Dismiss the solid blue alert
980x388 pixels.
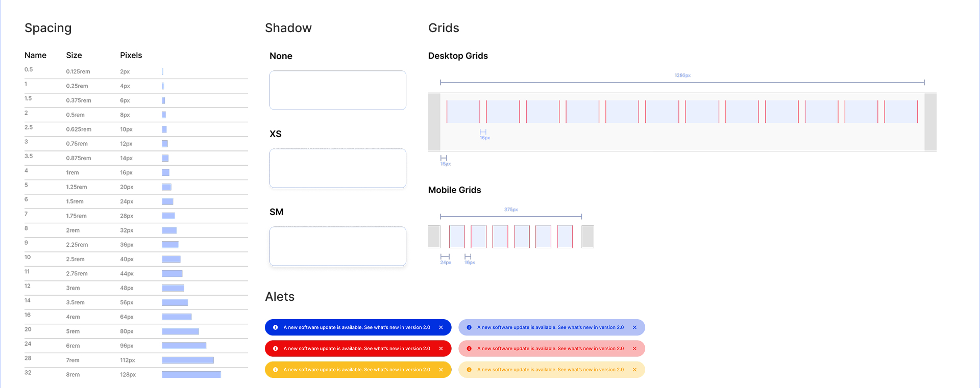click(441, 327)
